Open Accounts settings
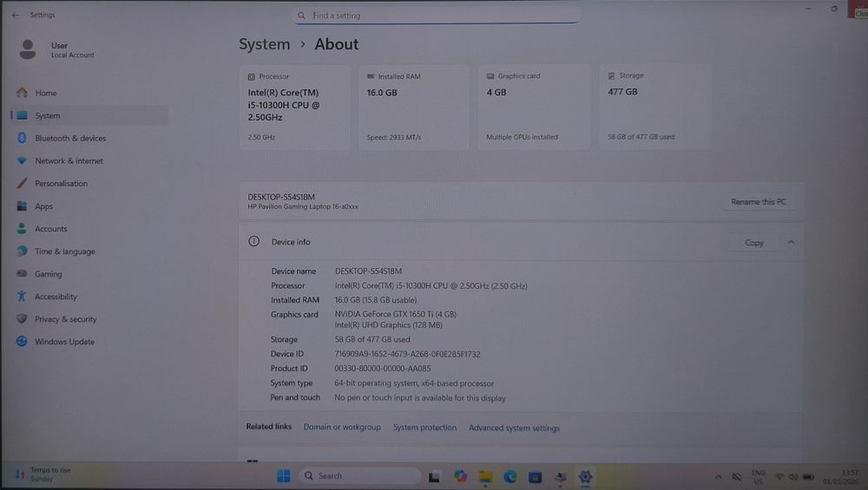Image resolution: width=868 pixels, height=490 pixels. [89, 229]
